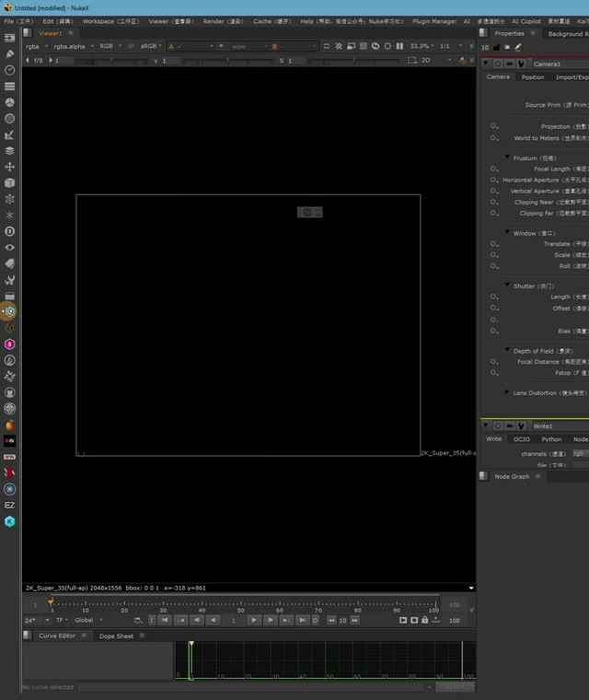Click the pink hexagon plugin icon
Screen dimensions: 589x700
pos(9,344)
